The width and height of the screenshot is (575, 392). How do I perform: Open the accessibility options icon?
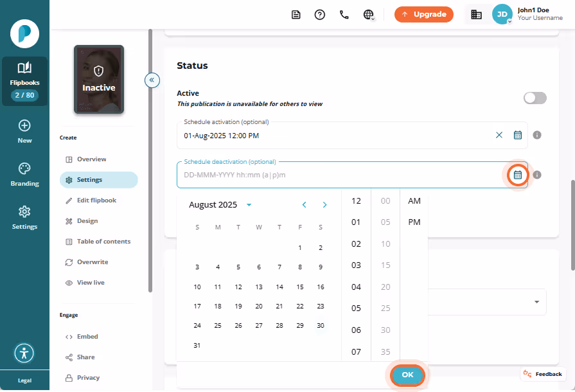pos(24,353)
